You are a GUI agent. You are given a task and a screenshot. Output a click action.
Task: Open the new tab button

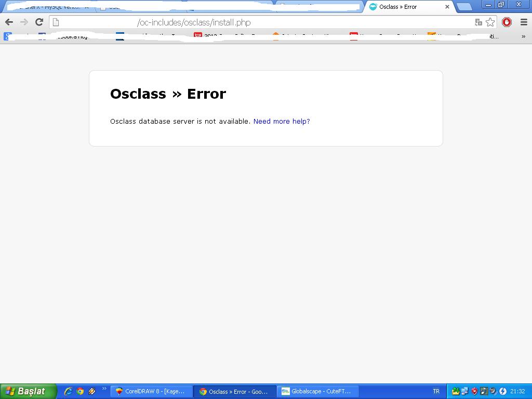point(464,7)
